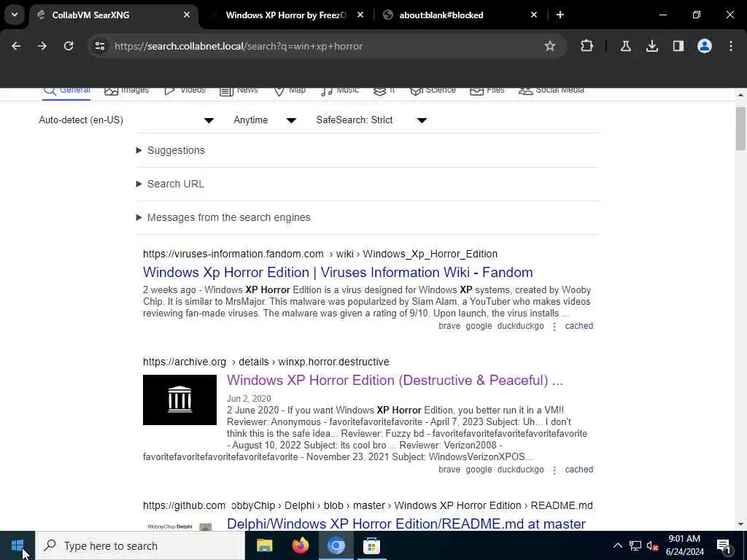Open the tab search chevron

pos(15,15)
